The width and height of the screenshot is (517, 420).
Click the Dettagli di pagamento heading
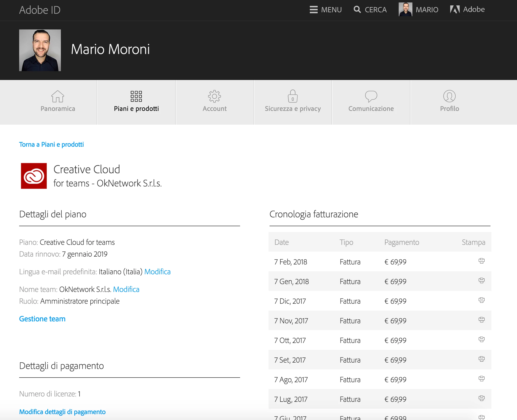[61, 366]
